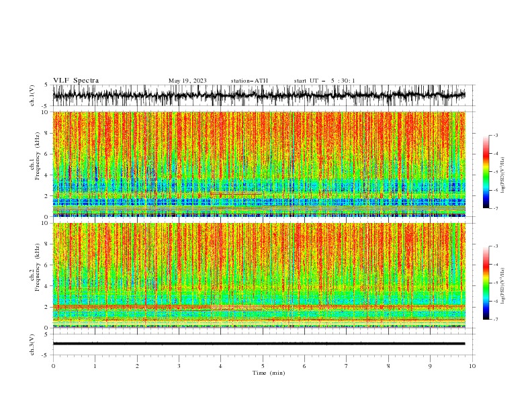Click the "-7" label on the upper color scale

coord(495,208)
